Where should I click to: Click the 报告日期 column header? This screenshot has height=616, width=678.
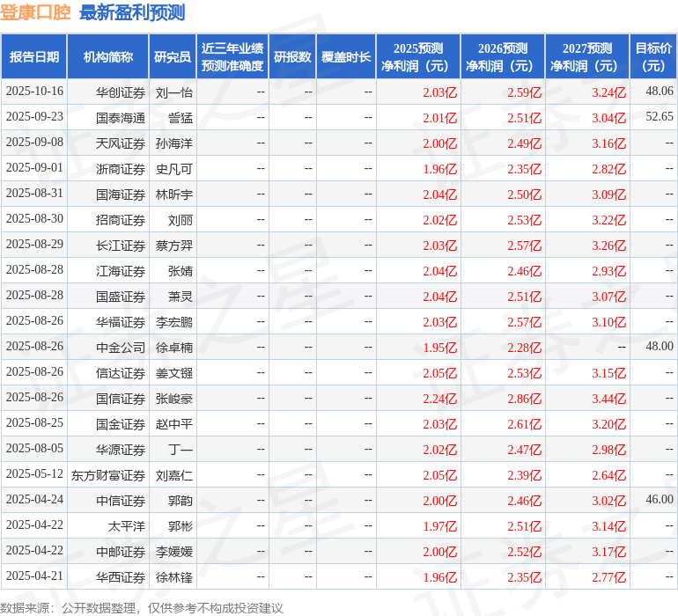[x=34, y=56]
